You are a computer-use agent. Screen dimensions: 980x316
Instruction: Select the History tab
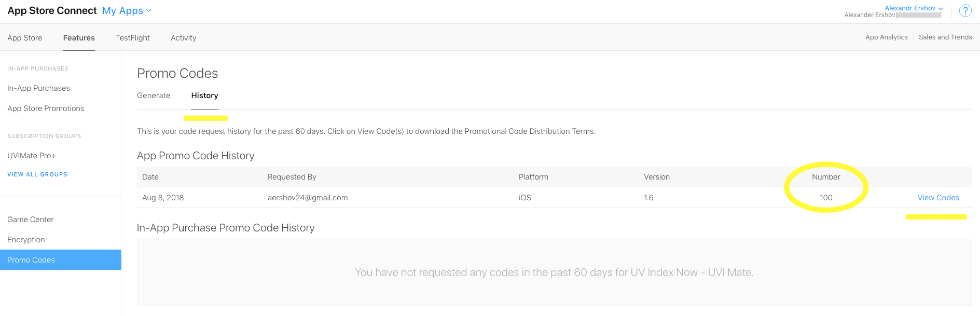pos(204,95)
